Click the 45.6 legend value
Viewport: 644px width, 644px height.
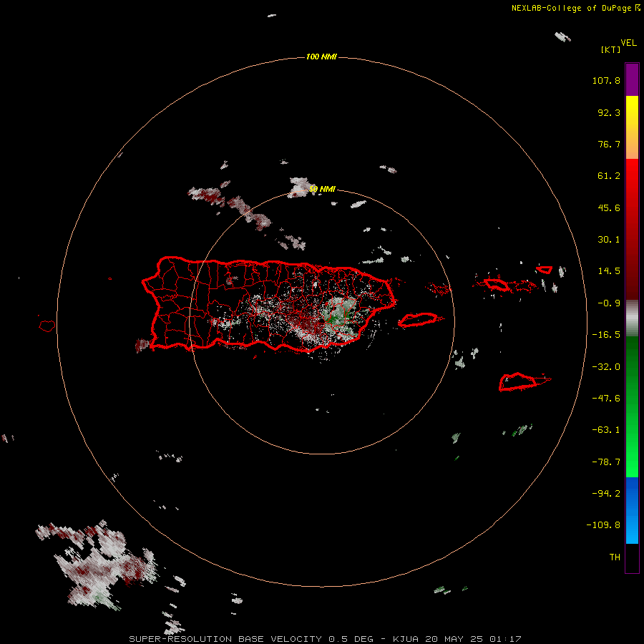click(x=609, y=208)
